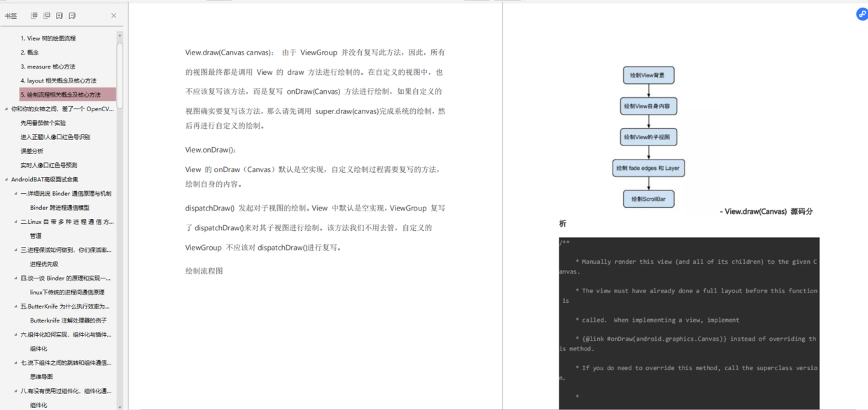Click the expand all bookmarks icon
Viewport: 868px width, 410px height.
click(32, 15)
